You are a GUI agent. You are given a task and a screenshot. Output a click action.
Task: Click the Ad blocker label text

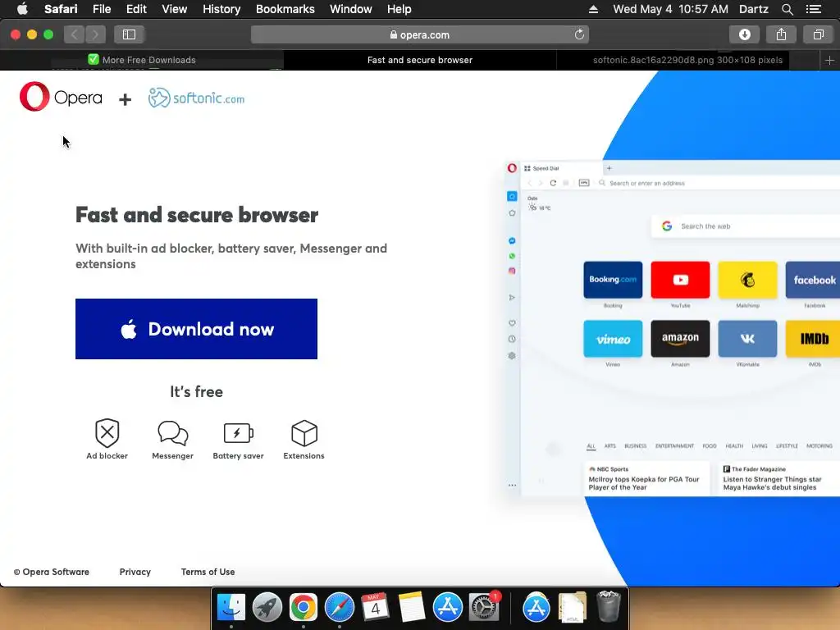pyautogui.click(x=107, y=456)
